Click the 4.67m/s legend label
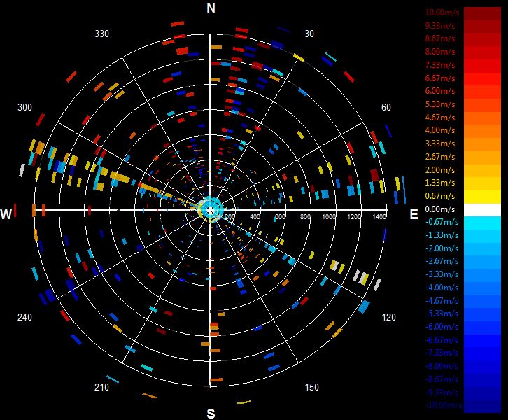 click(440, 118)
